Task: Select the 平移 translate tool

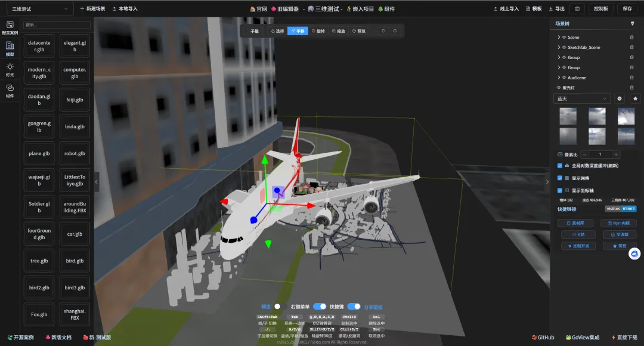Action: (x=298, y=31)
